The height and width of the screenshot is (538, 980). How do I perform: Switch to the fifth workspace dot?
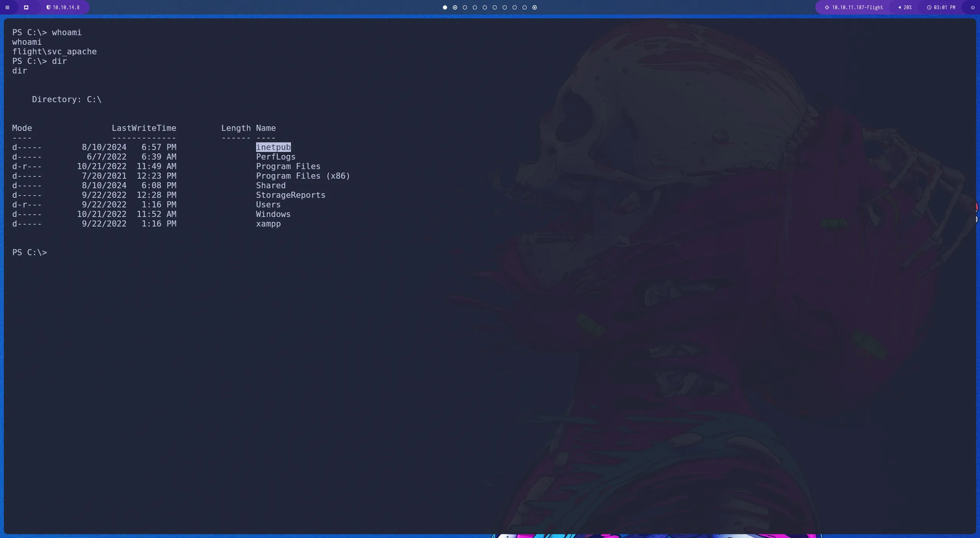[x=485, y=7]
